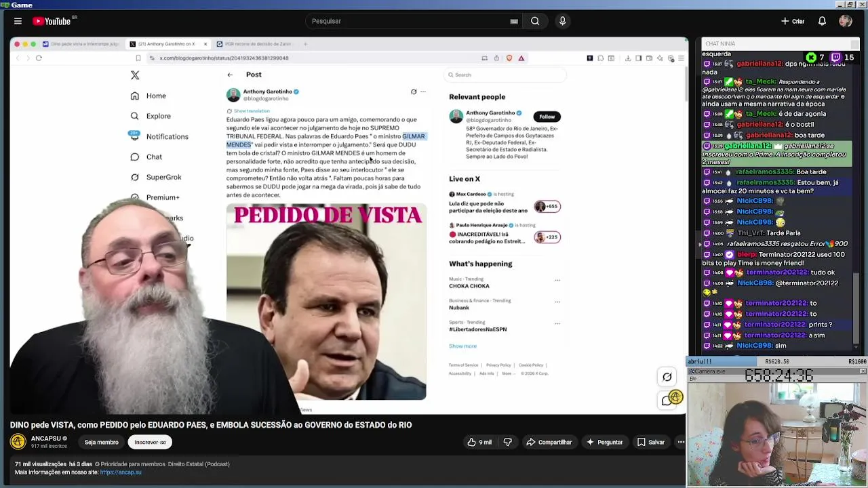This screenshot has height=488, width=868.
Task: Open options for Nubank trend
Action: coord(557,302)
